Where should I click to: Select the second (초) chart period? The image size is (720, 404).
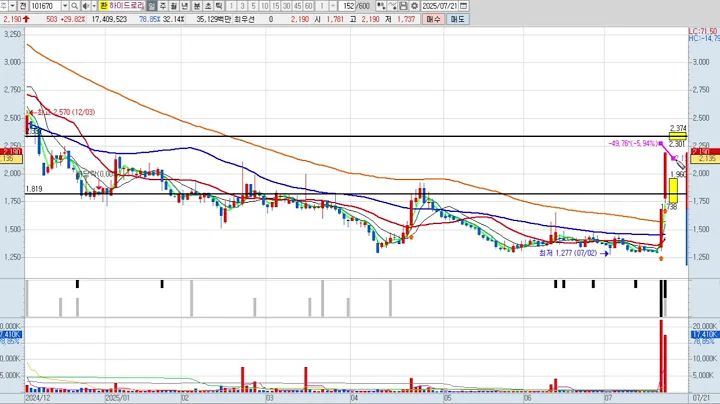point(208,6)
